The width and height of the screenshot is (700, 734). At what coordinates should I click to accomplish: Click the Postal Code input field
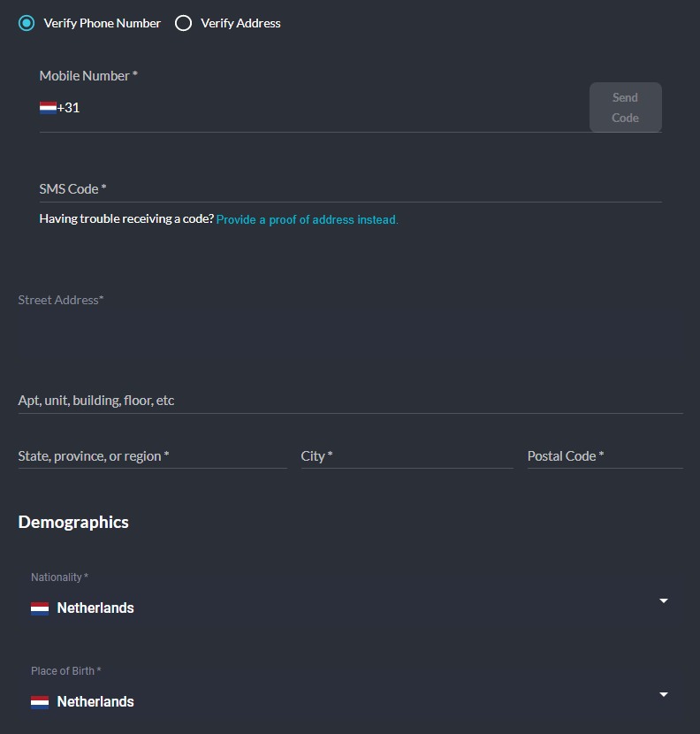tap(605, 456)
